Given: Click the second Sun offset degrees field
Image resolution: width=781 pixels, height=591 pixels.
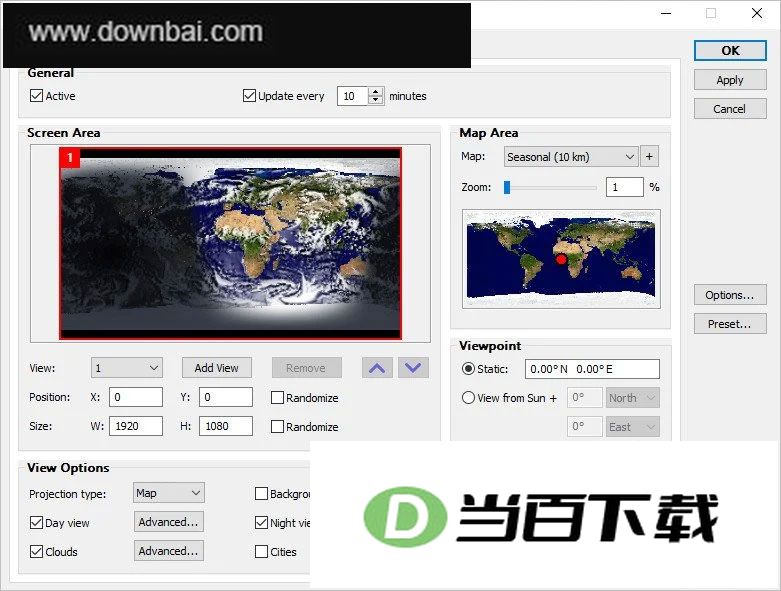Looking at the screenshot, I should tap(585, 427).
